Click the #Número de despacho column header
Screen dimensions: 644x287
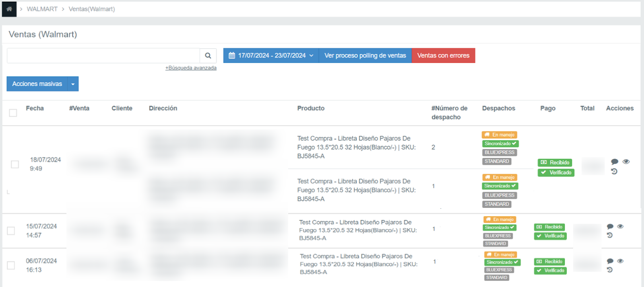click(x=450, y=113)
